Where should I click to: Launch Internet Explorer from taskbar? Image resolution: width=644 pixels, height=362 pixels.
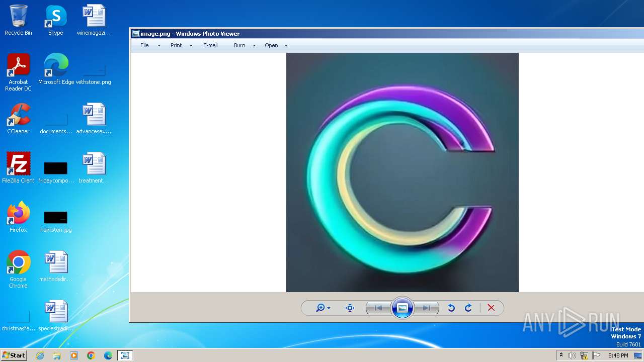pyautogui.click(x=40, y=355)
